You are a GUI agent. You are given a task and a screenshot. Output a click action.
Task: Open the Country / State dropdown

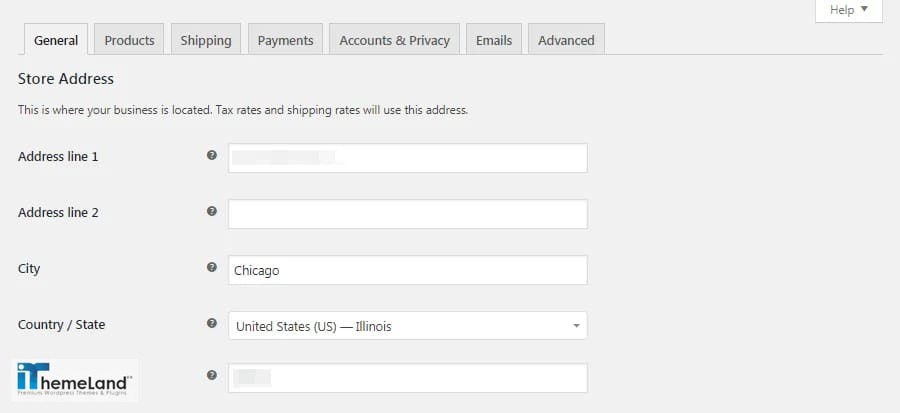click(x=408, y=326)
